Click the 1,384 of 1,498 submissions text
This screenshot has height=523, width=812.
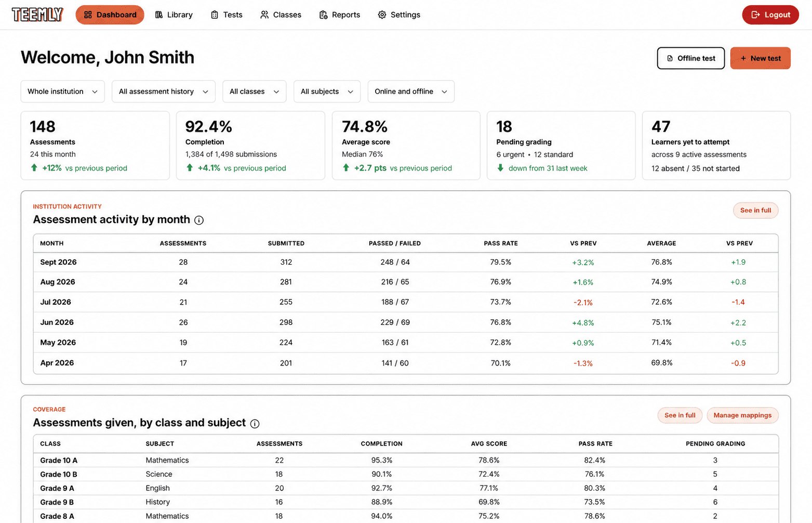click(231, 154)
